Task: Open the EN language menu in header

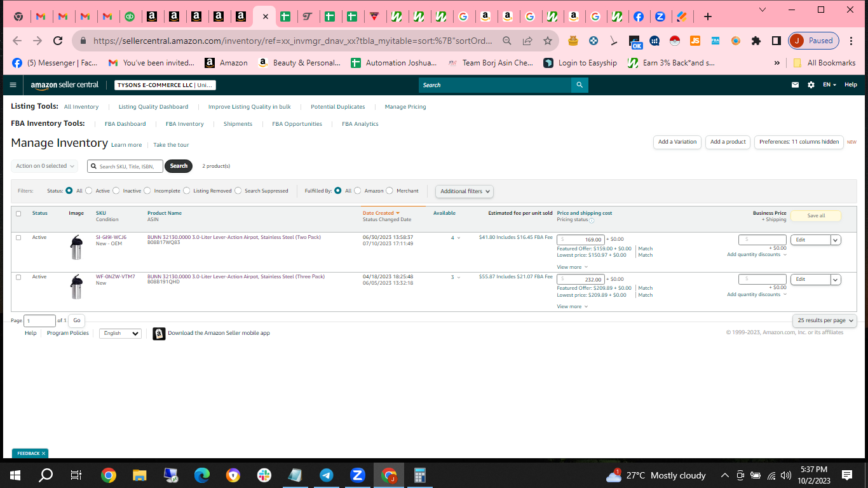Action: [x=830, y=85]
